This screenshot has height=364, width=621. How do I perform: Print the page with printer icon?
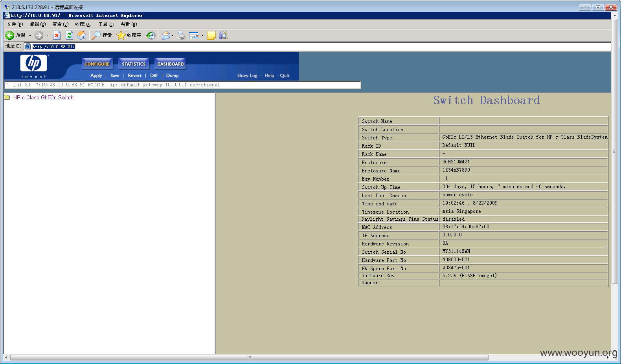[181, 35]
